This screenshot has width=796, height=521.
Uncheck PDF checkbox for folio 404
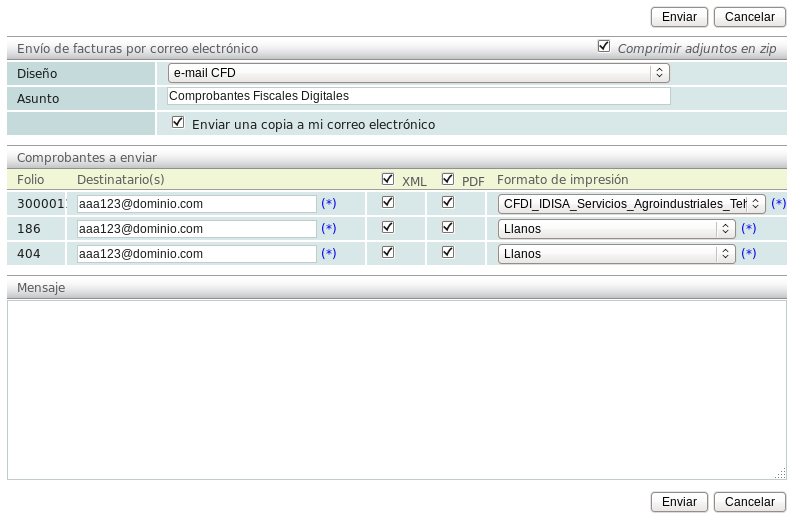[448, 252]
